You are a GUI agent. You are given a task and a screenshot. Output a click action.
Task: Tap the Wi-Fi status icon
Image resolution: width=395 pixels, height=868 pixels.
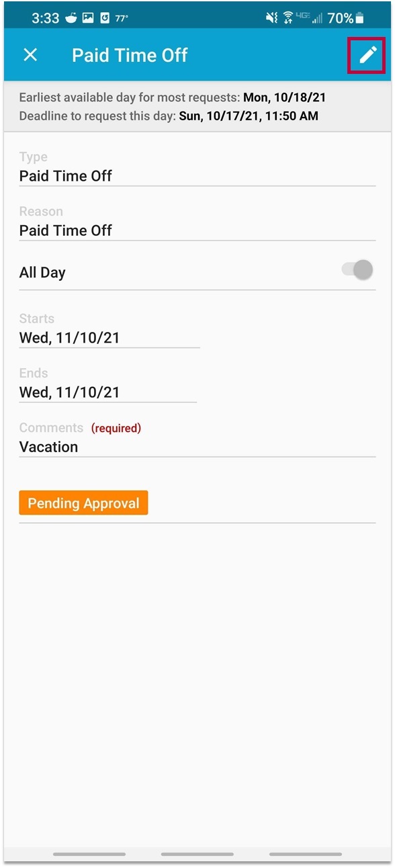pyautogui.click(x=288, y=18)
